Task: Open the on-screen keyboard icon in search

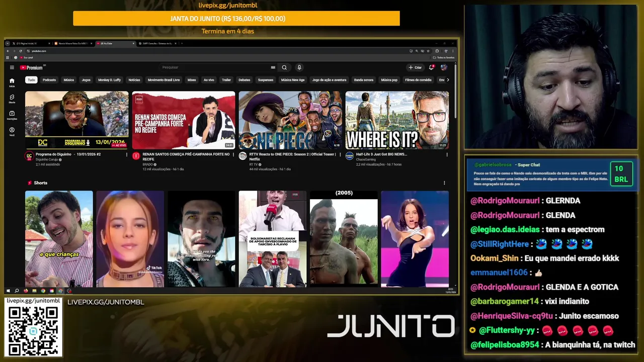Action: pyautogui.click(x=273, y=67)
